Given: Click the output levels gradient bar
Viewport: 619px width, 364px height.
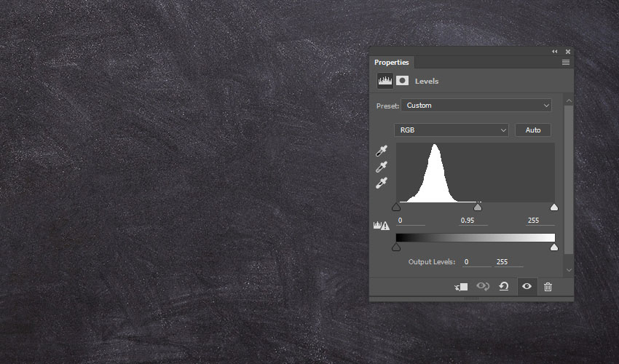Looking at the screenshot, I should (476, 237).
